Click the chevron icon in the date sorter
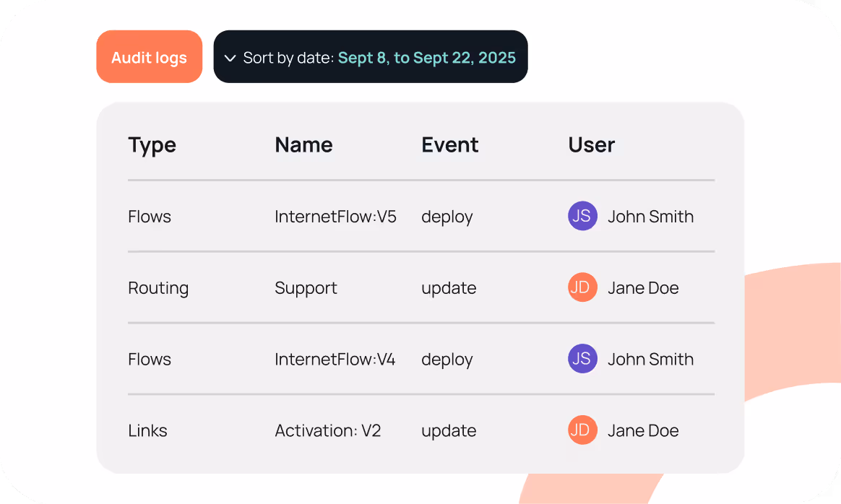The image size is (841, 504). coord(230,57)
